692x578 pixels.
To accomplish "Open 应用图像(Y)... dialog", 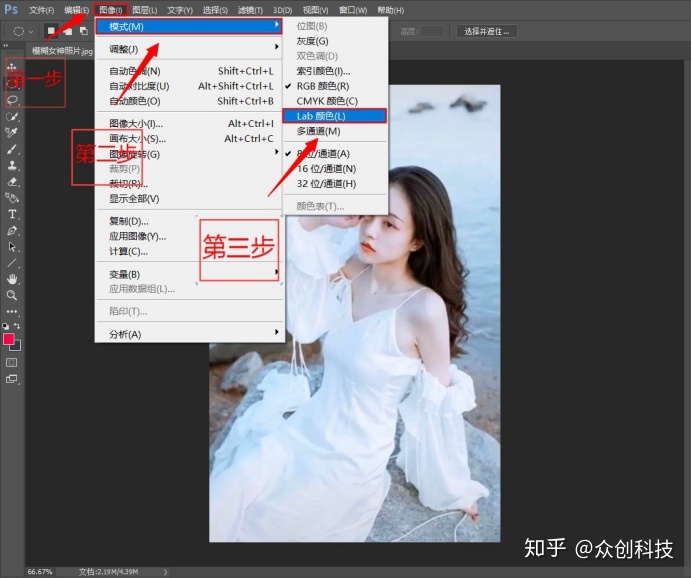I will pos(189,236).
